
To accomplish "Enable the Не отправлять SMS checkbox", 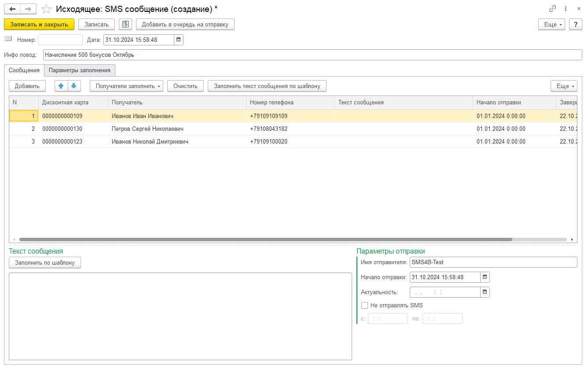I will 364,305.
